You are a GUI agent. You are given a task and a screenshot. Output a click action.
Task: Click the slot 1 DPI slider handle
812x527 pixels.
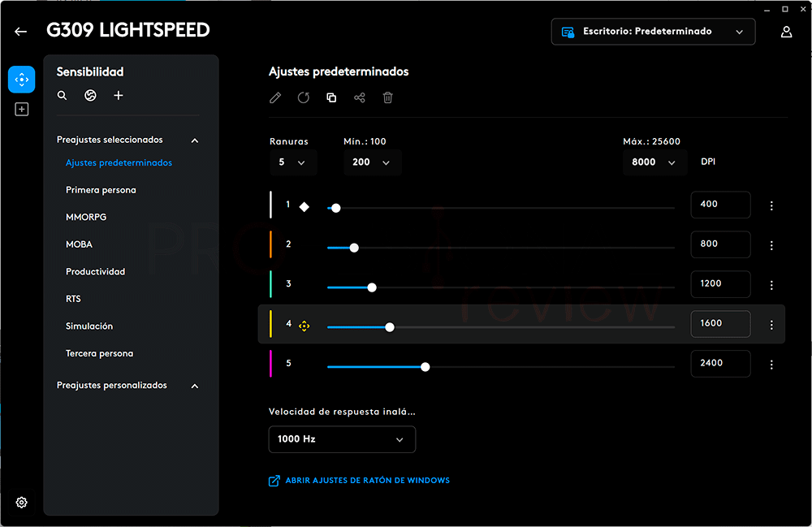[336, 208]
